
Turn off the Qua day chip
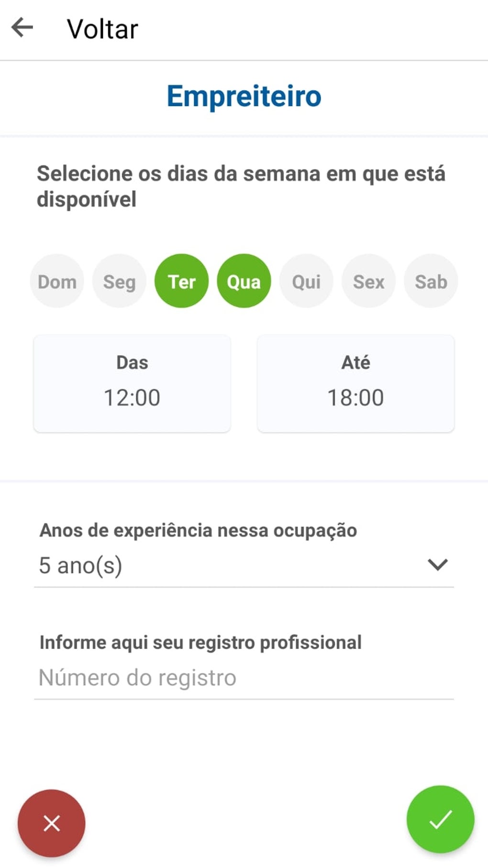244,281
